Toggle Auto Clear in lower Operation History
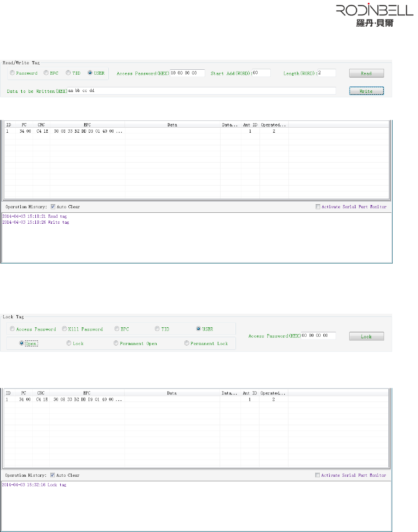The image size is (418, 532). pos(53,475)
